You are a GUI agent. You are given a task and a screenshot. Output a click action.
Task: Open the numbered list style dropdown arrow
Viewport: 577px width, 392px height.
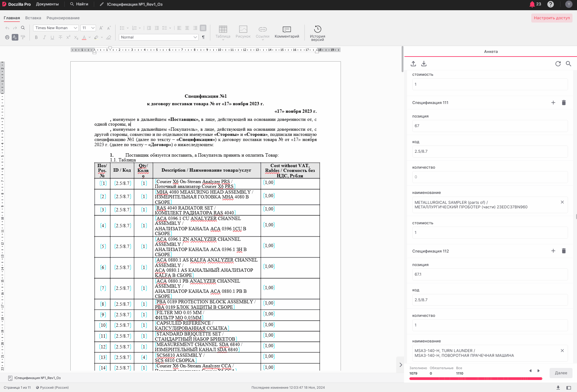(140, 28)
